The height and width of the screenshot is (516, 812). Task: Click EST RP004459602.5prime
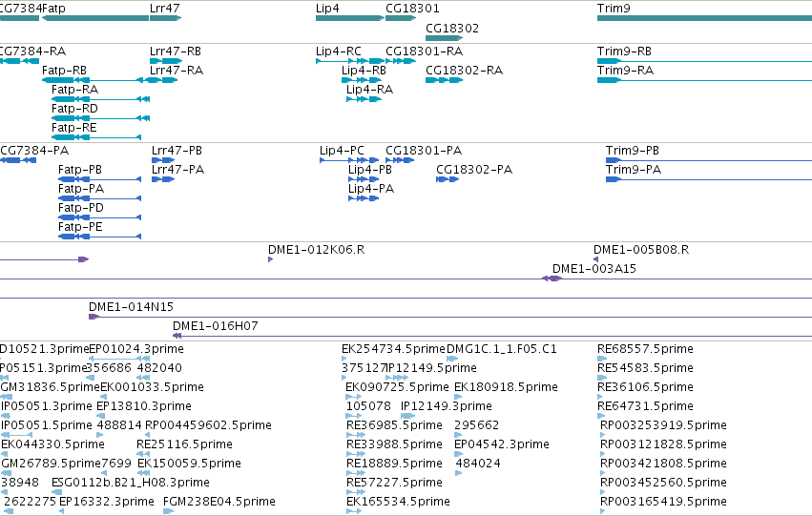click(208, 425)
